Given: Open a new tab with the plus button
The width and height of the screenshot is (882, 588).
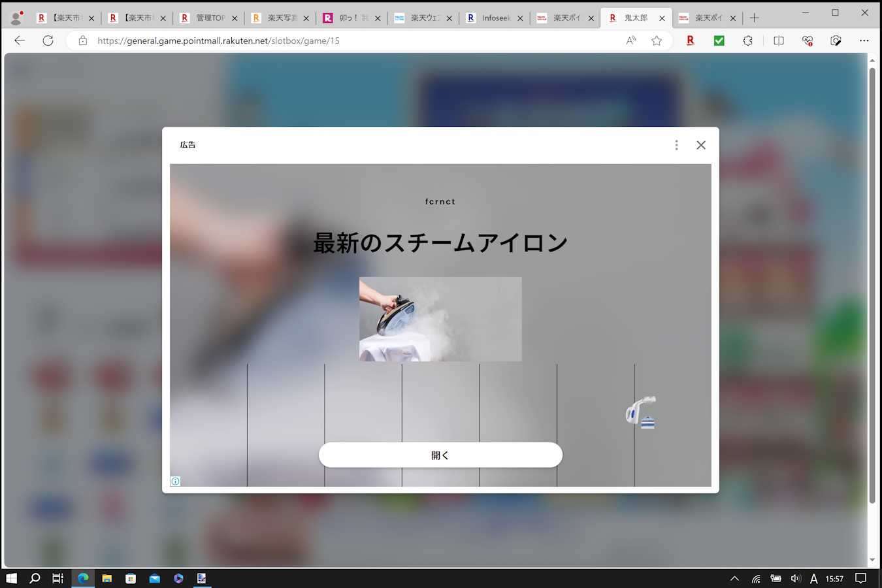Looking at the screenshot, I should click(754, 18).
